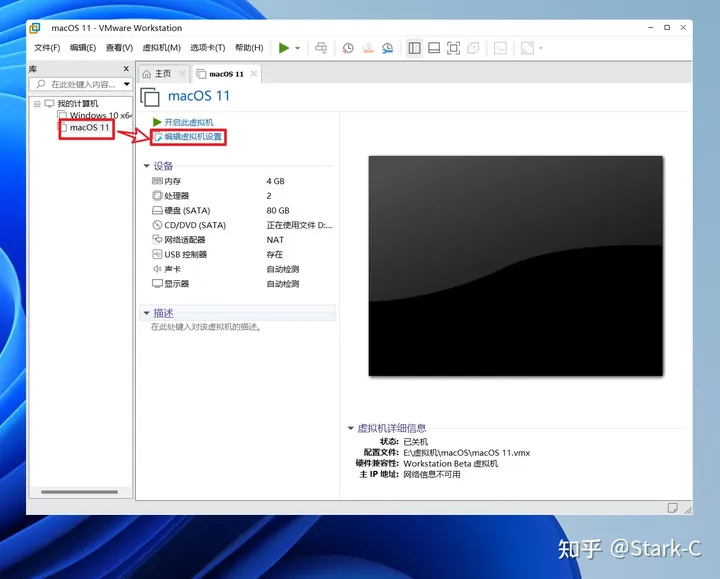The image size is (720, 579).
Task: Enter full screen mode icon
Action: pyautogui.click(x=453, y=48)
